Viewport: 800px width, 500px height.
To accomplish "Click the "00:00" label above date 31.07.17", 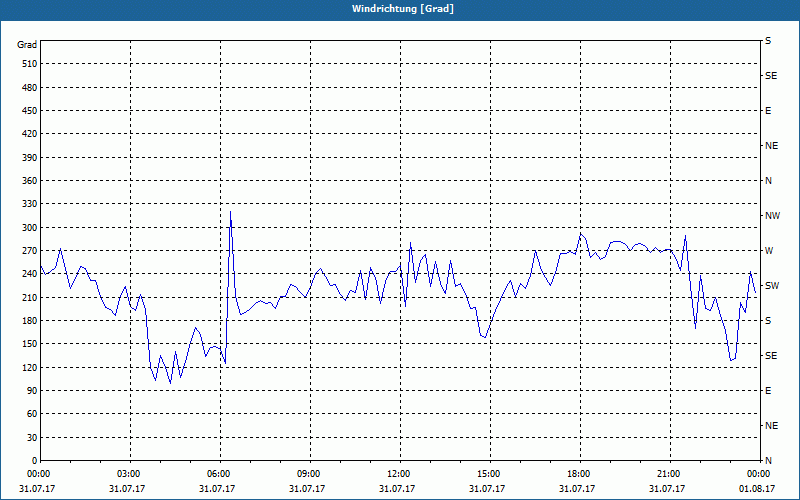I will coord(37,474).
